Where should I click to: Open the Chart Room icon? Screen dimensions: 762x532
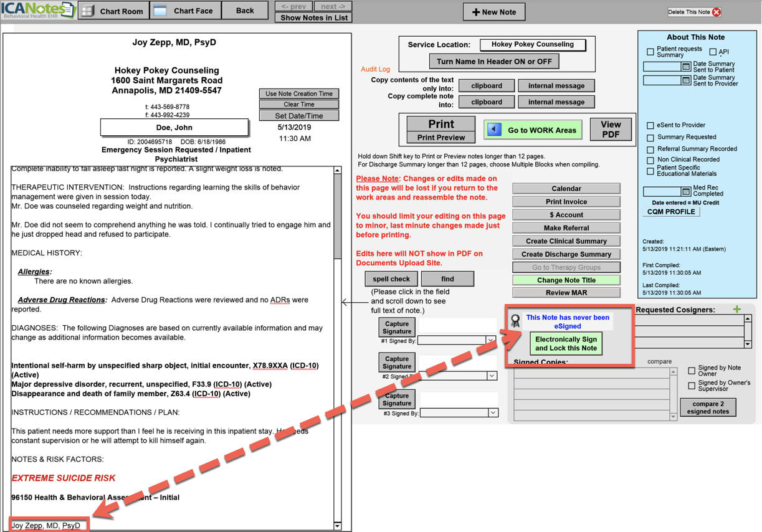point(88,11)
